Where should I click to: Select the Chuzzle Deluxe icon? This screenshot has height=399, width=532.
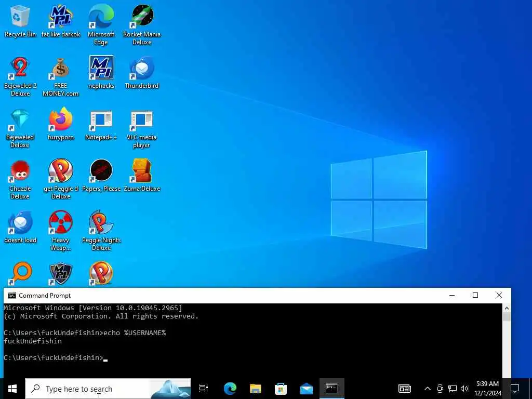(20, 179)
